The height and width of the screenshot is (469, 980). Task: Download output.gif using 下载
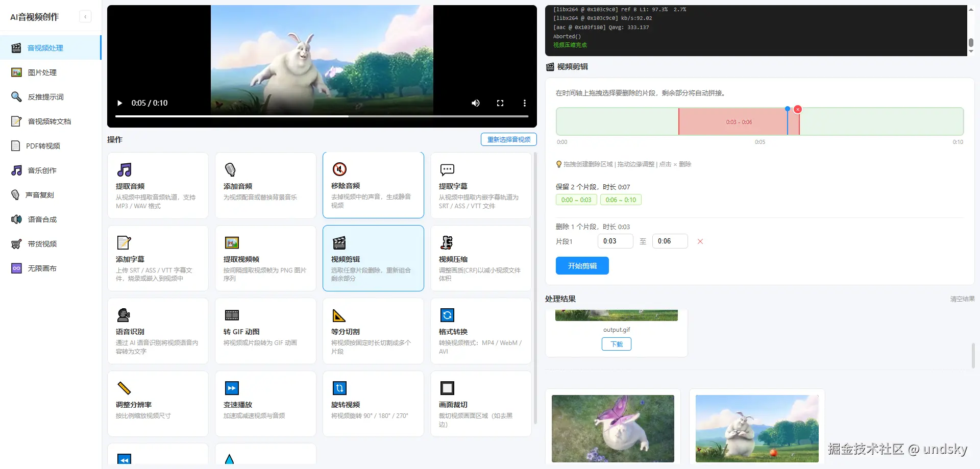tap(616, 343)
